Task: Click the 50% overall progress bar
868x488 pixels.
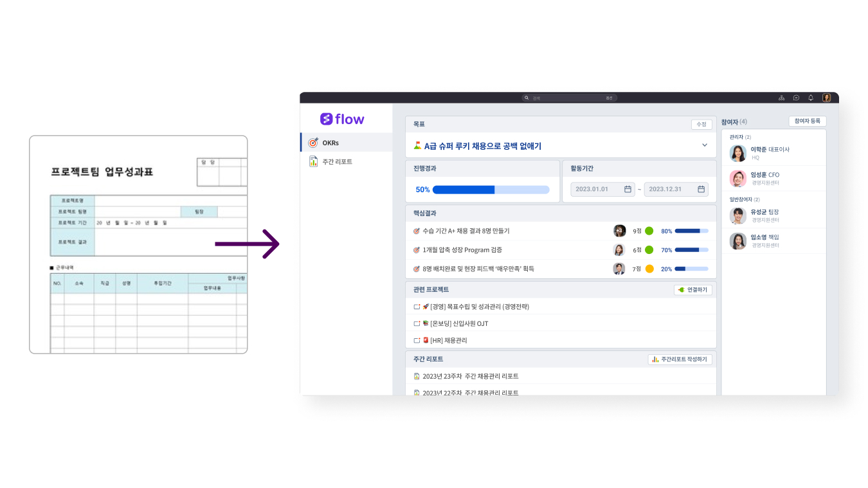Action: [491, 190]
